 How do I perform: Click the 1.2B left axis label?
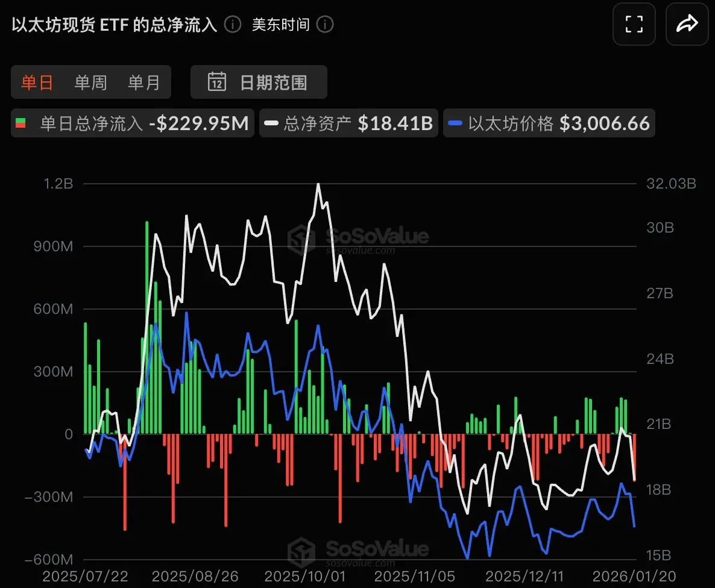point(58,184)
